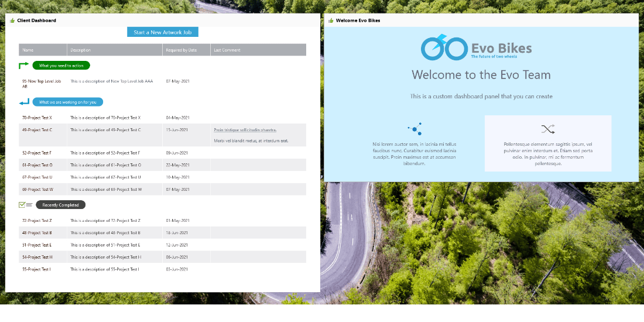Open 49-Project Test C row

click(x=162, y=135)
